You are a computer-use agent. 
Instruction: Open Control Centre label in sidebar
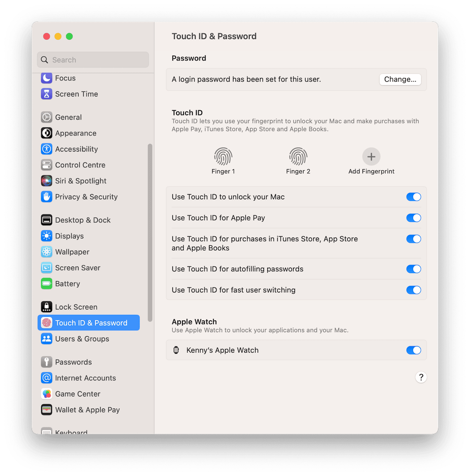[80, 165]
